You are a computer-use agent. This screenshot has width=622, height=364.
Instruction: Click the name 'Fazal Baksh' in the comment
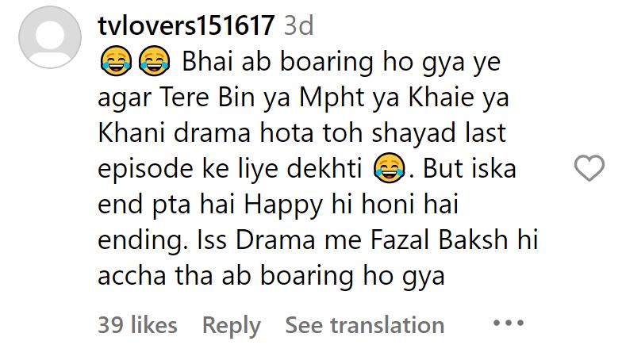[x=440, y=239]
